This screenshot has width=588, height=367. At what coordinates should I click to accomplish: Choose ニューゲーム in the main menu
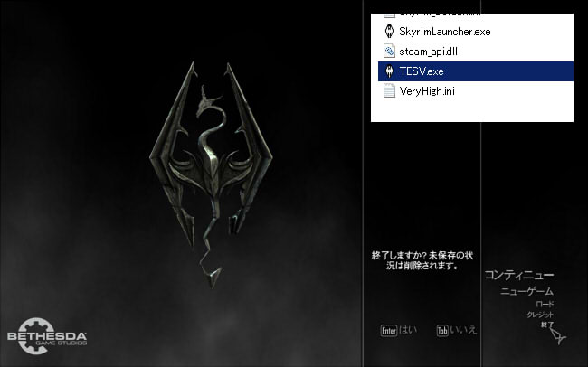click(x=526, y=291)
